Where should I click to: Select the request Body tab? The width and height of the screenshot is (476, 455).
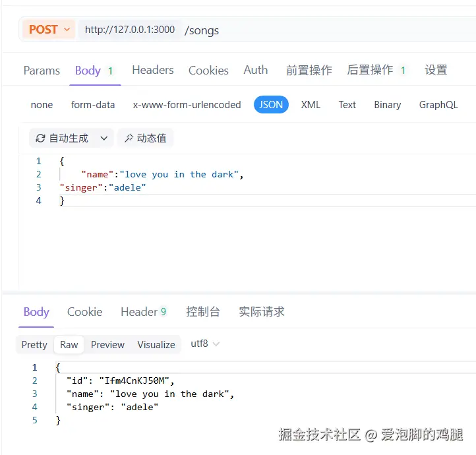pyautogui.click(x=94, y=71)
